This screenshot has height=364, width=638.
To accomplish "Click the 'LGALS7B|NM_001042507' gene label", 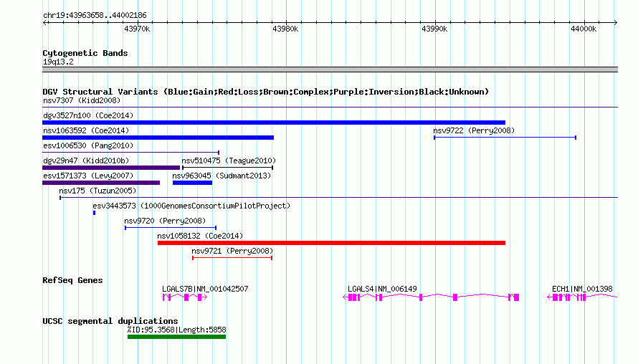I will point(205,289).
